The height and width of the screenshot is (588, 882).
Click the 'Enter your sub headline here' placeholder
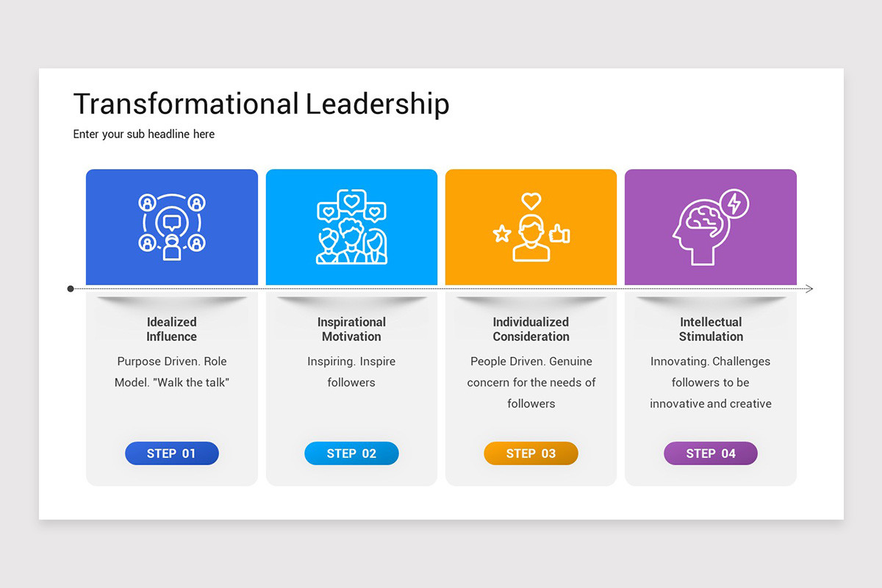tap(144, 134)
